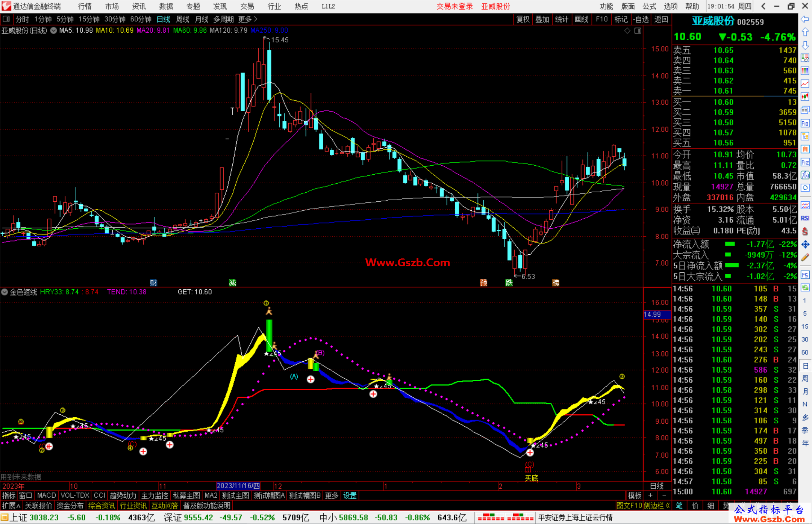Expand the 更多 periods dropdown in top toolbar
The image size is (812, 524).
click(x=248, y=19)
